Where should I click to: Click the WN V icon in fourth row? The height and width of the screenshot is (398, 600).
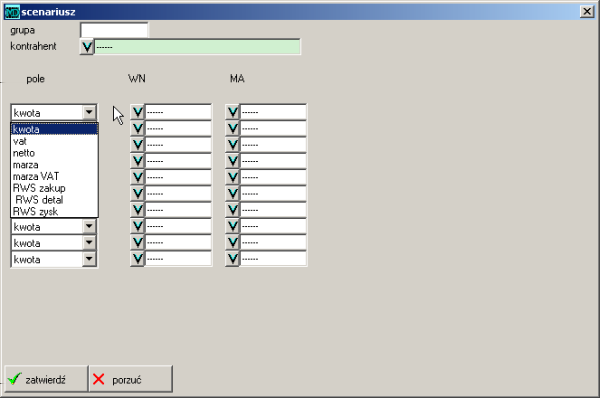point(137,161)
